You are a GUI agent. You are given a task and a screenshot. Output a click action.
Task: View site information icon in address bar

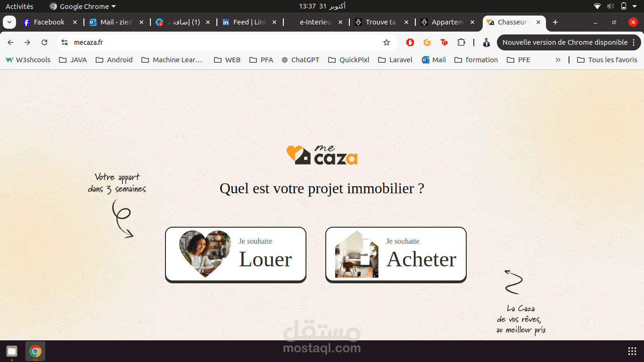click(x=65, y=42)
